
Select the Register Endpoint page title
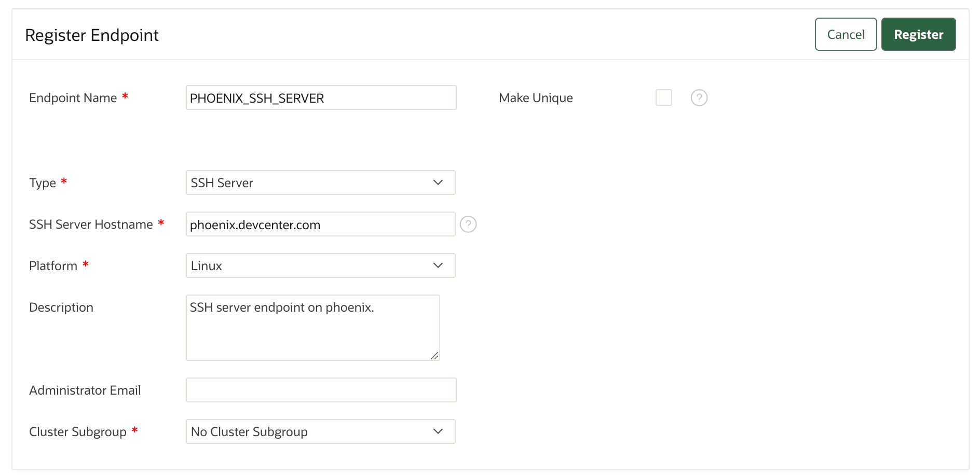click(92, 34)
